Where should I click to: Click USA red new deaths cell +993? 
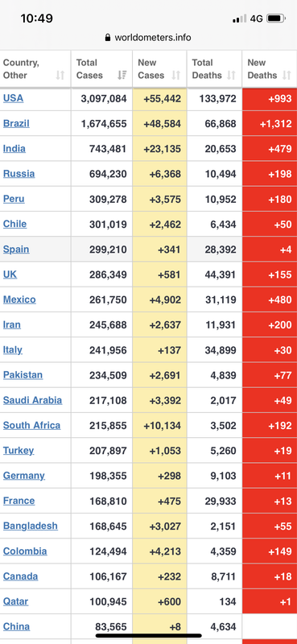[270, 98]
